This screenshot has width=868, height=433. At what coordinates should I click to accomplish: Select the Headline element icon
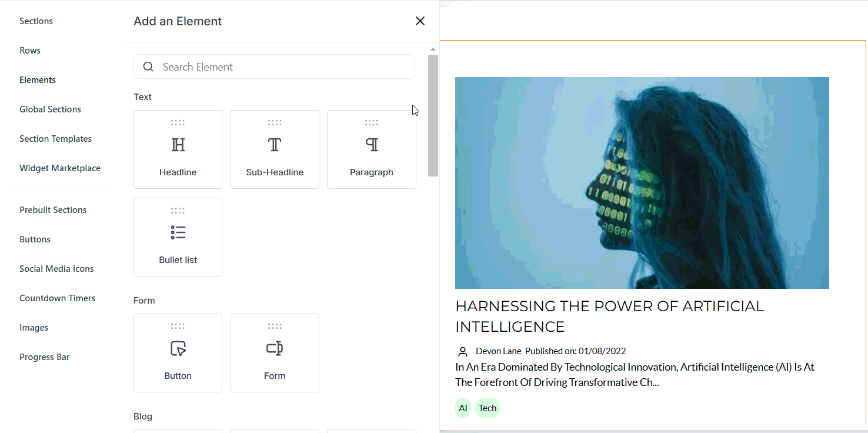point(178,145)
